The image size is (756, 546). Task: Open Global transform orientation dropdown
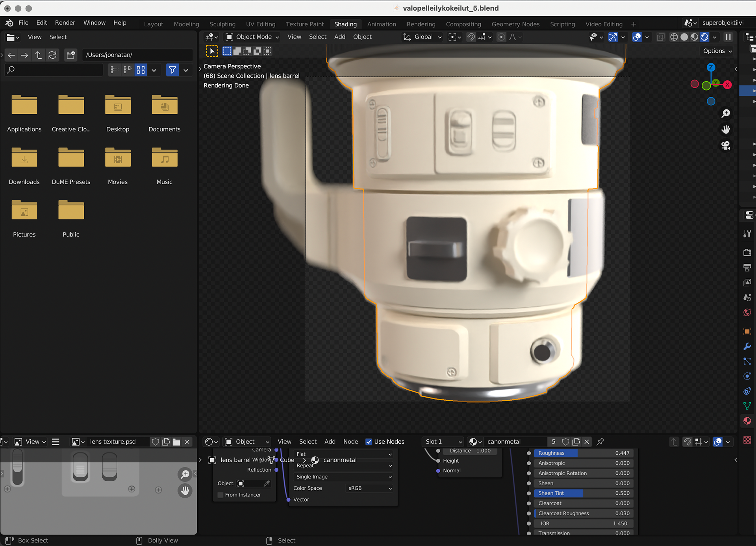click(x=422, y=37)
